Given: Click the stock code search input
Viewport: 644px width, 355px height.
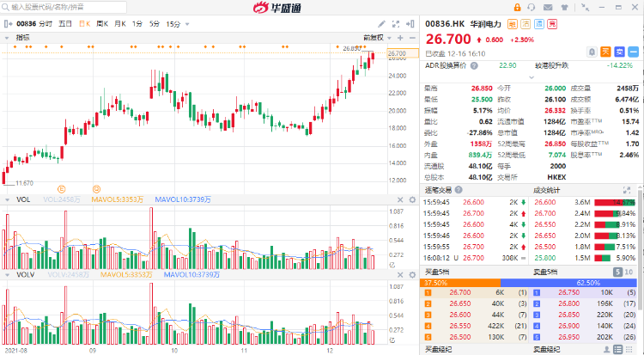Looking at the screenshot, I should [64, 7].
